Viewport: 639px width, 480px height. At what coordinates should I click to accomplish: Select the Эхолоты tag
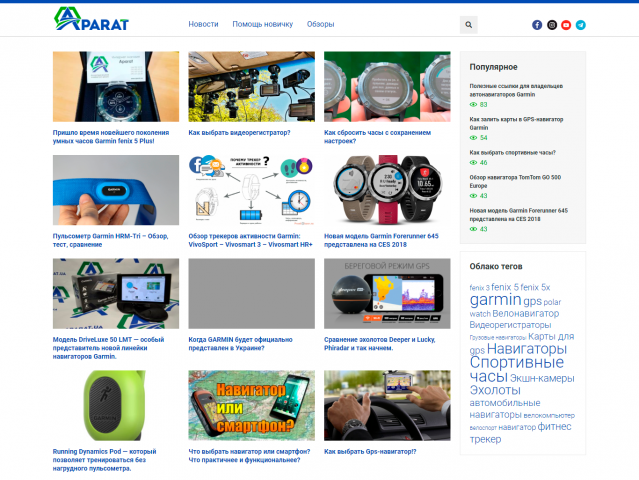click(x=495, y=390)
